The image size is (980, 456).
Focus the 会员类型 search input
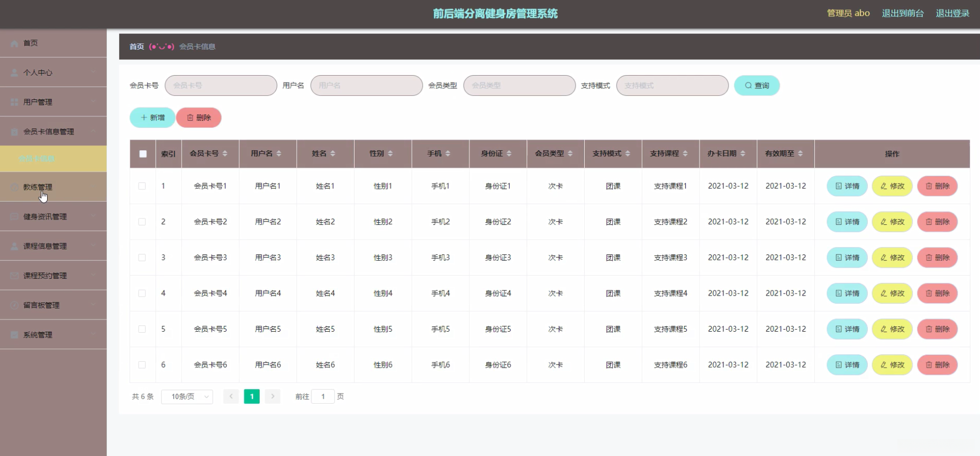click(519, 85)
